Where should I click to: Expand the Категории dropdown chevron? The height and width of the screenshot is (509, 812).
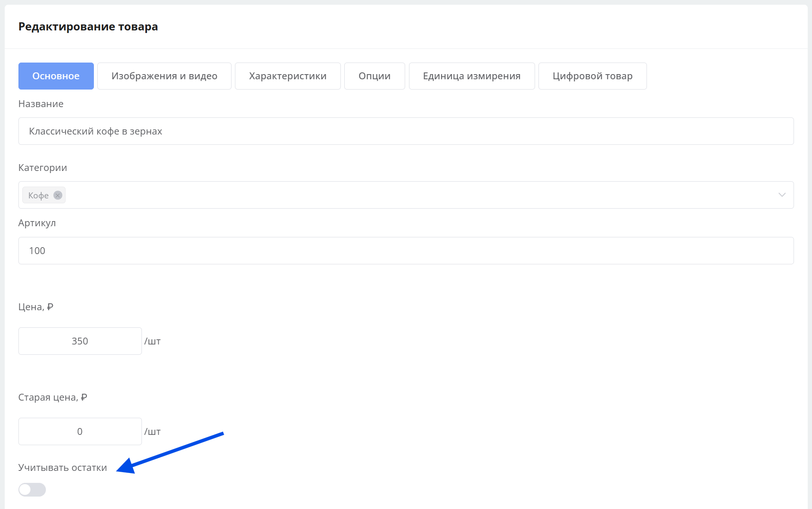click(782, 195)
